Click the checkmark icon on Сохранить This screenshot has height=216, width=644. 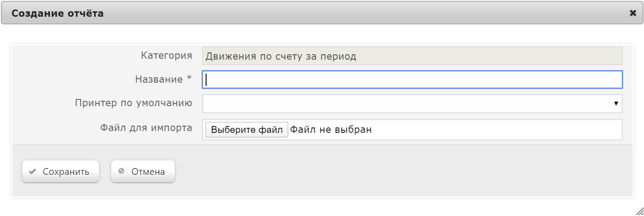[32, 172]
